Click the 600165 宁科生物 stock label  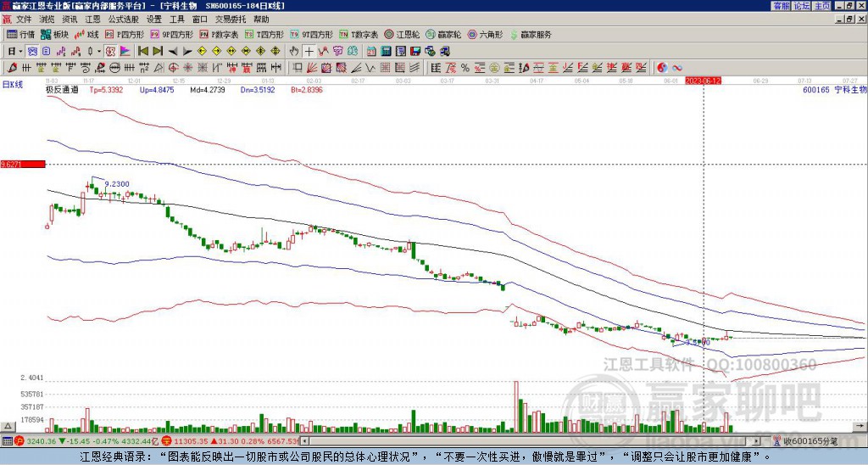pos(835,90)
